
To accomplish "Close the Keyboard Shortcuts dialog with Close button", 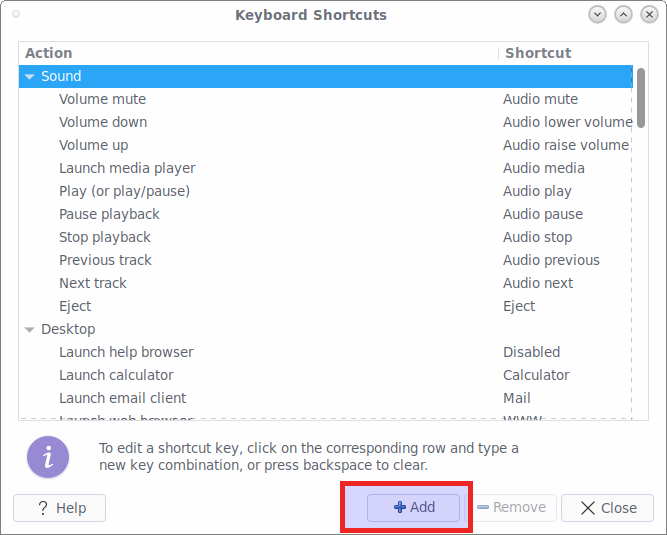I will tap(607, 508).
